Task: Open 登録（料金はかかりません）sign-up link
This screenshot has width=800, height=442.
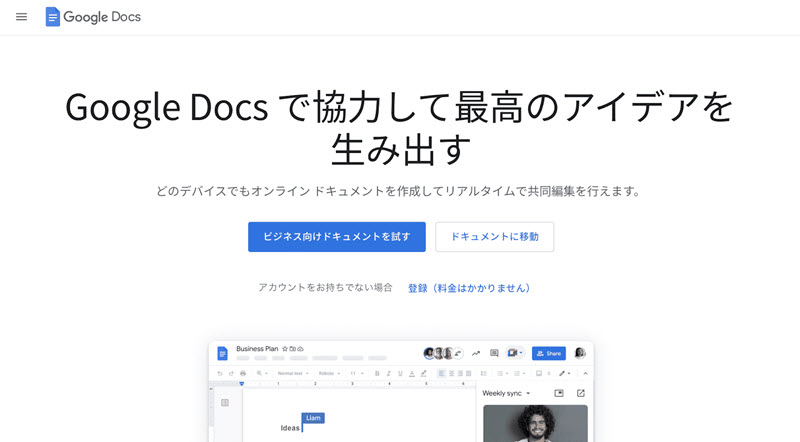Action: pyautogui.click(x=469, y=288)
